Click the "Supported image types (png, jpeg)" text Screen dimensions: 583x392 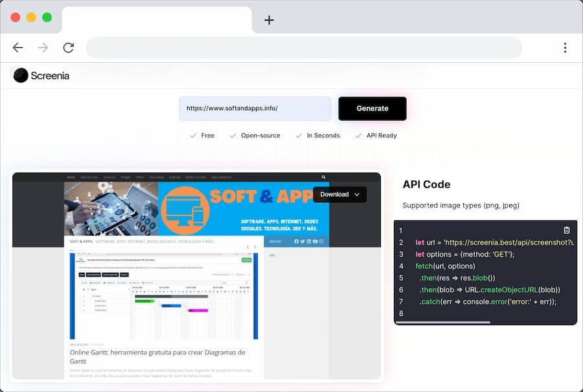pos(461,205)
